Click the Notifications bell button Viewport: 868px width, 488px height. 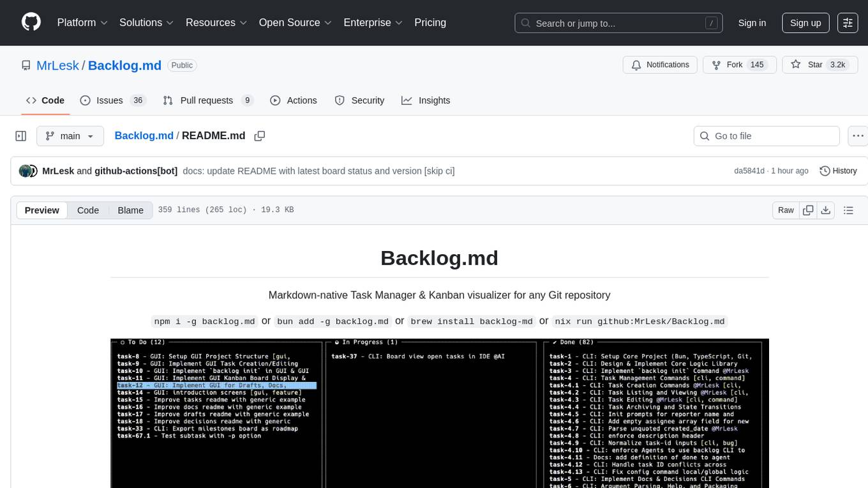(x=660, y=65)
